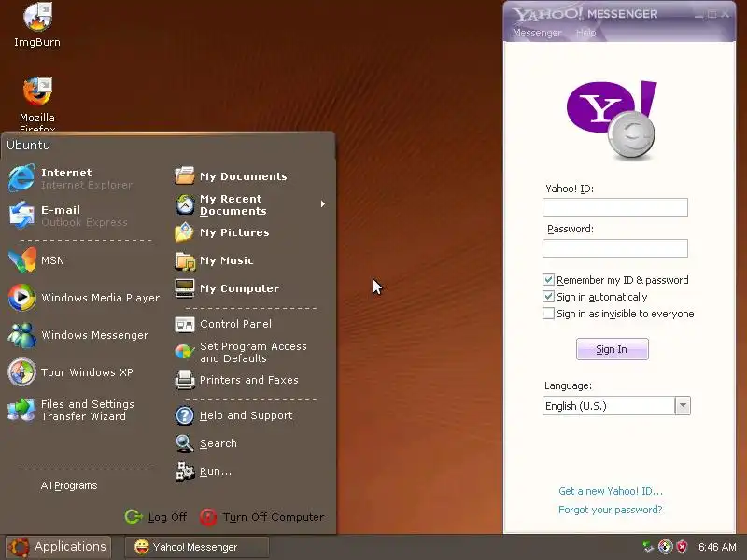Click the My Computer monitor icon

[184, 288]
